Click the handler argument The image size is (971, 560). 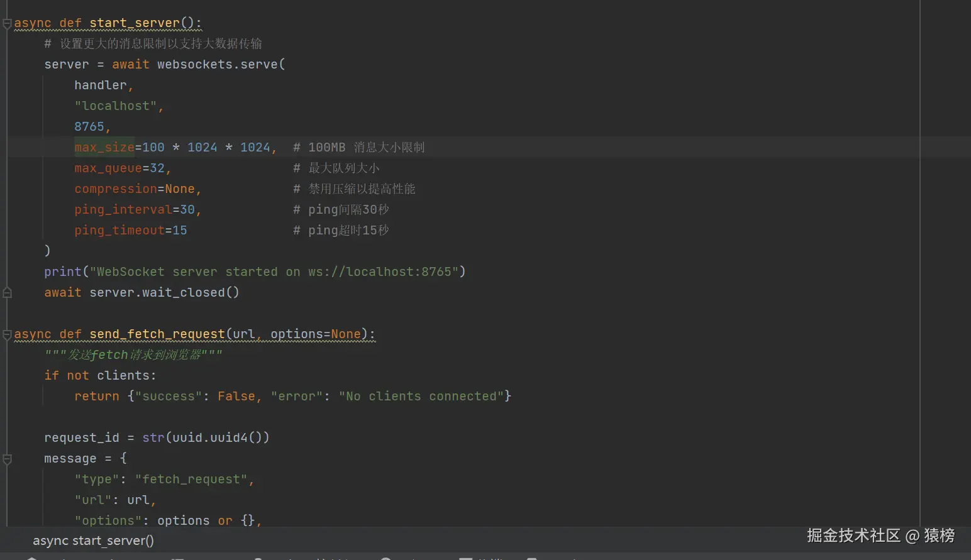[x=101, y=85]
